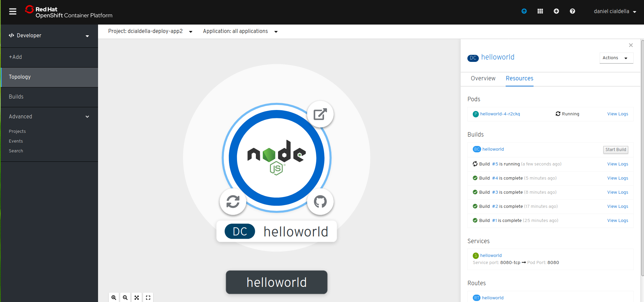644x302 pixels.
Task: Zoom out of the topology view
Action: (125, 298)
